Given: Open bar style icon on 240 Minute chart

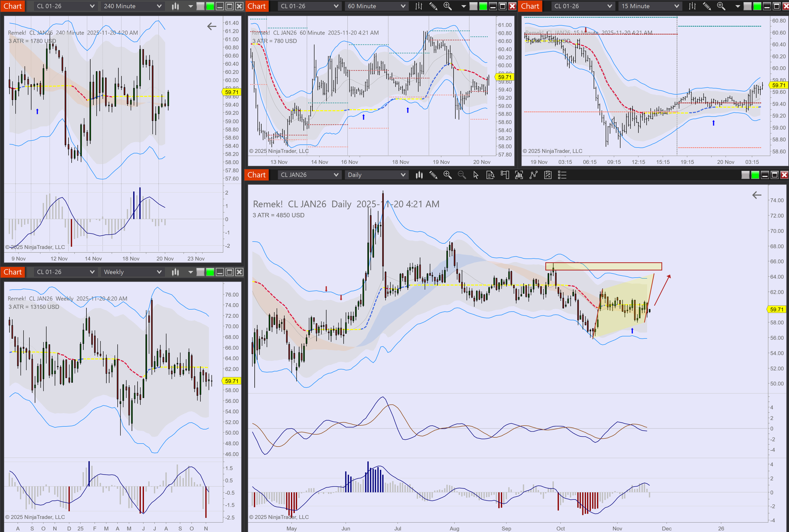Looking at the screenshot, I should (x=175, y=6).
